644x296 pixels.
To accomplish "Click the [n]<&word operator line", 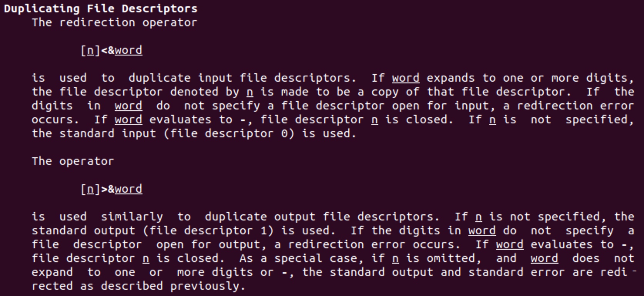I will [111, 50].
